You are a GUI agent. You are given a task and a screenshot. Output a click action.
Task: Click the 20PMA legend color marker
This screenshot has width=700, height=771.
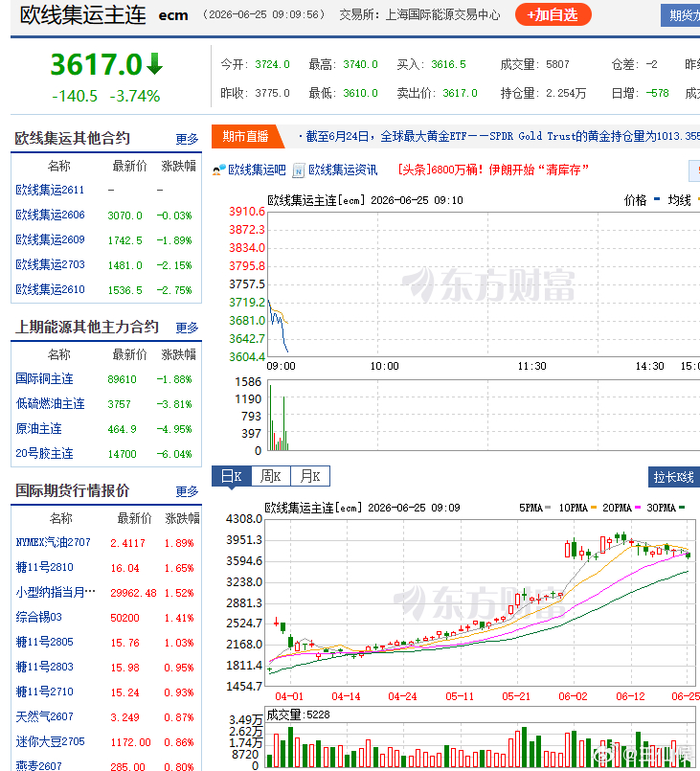[x=638, y=508]
